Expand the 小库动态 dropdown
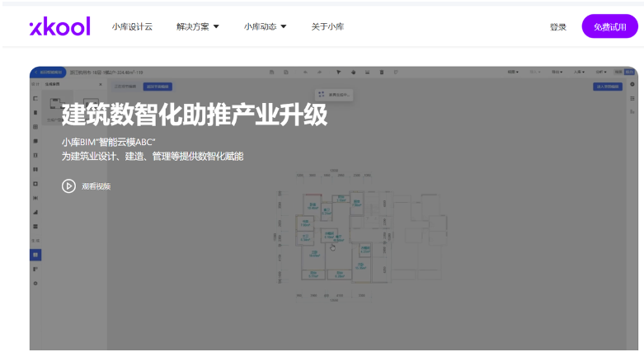This screenshot has width=644, height=352. (265, 26)
